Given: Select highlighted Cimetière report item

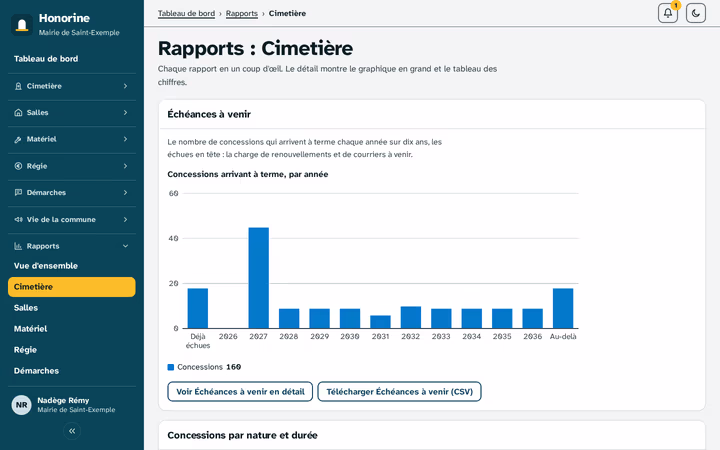Looking at the screenshot, I should click(72, 287).
